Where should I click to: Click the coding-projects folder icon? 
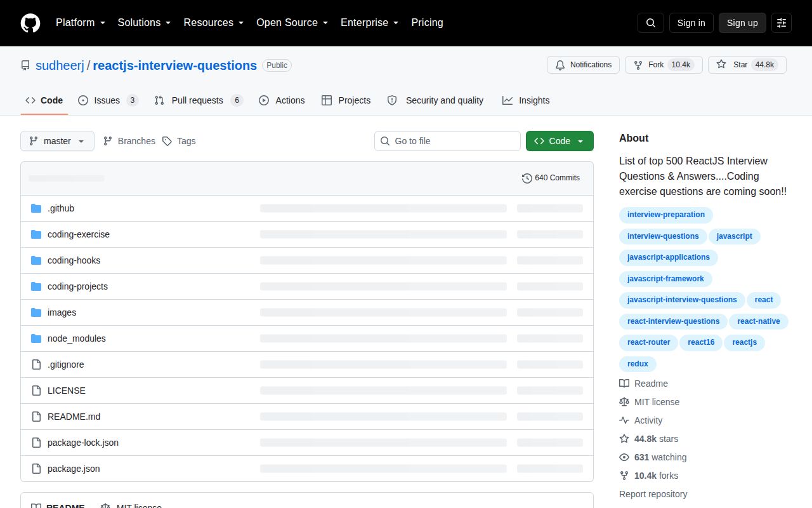click(x=36, y=286)
